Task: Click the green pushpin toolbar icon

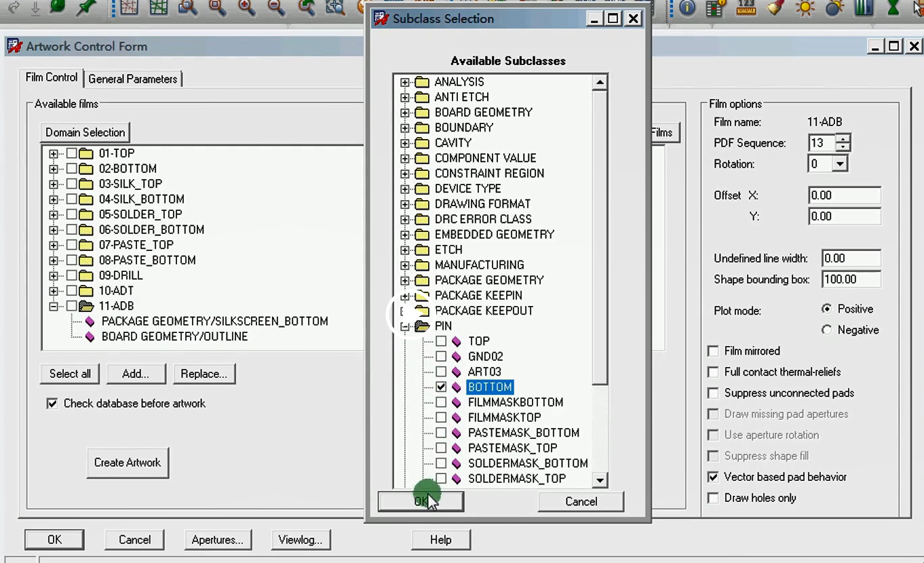Action: pos(86,7)
